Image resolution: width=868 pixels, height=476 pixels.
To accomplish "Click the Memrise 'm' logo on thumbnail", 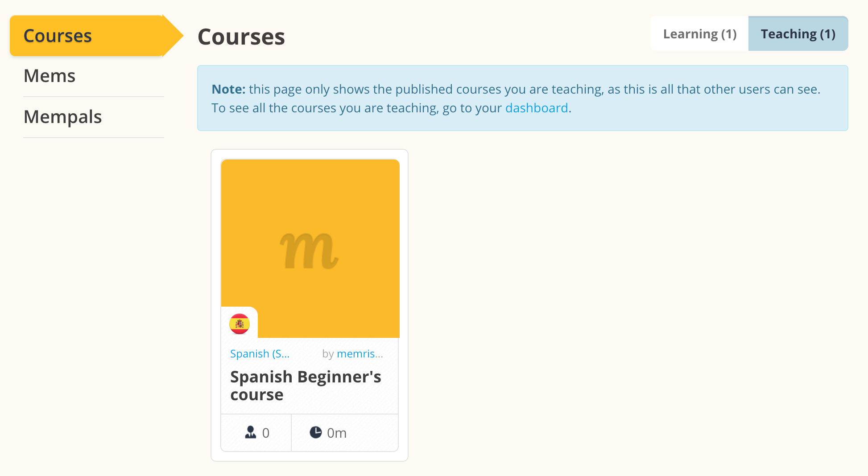I will point(309,251).
